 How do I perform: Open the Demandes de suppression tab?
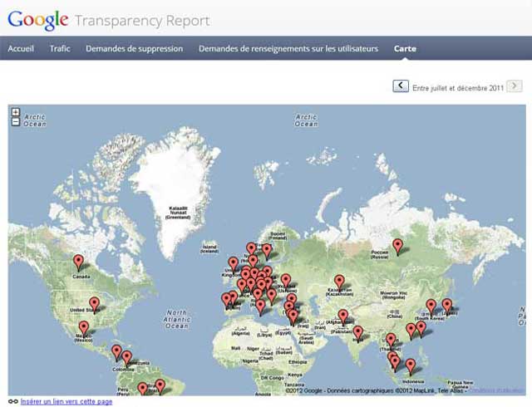pyautogui.click(x=135, y=48)
